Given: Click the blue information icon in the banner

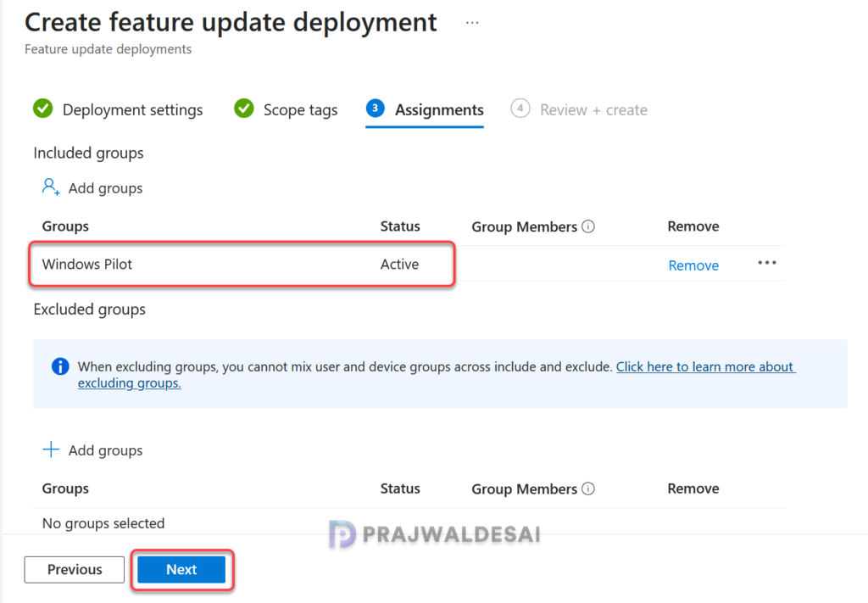Looking at the screenshot, I should tap(60, 366).
